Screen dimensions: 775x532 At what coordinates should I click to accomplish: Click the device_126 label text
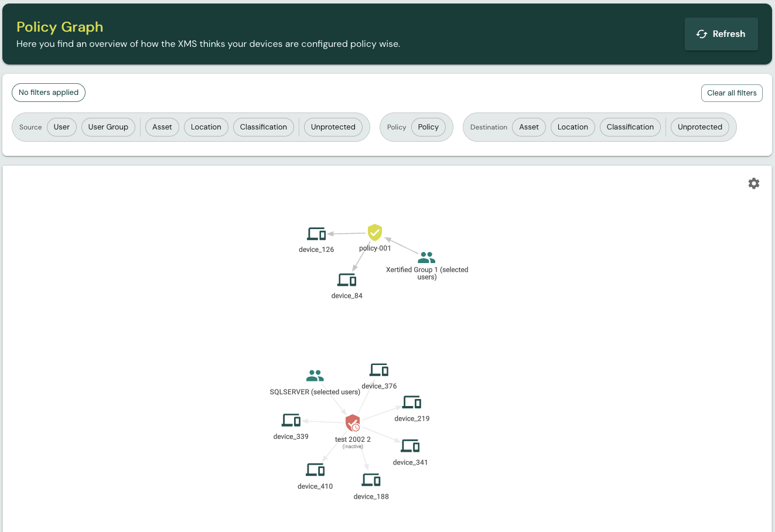[316, 250]
